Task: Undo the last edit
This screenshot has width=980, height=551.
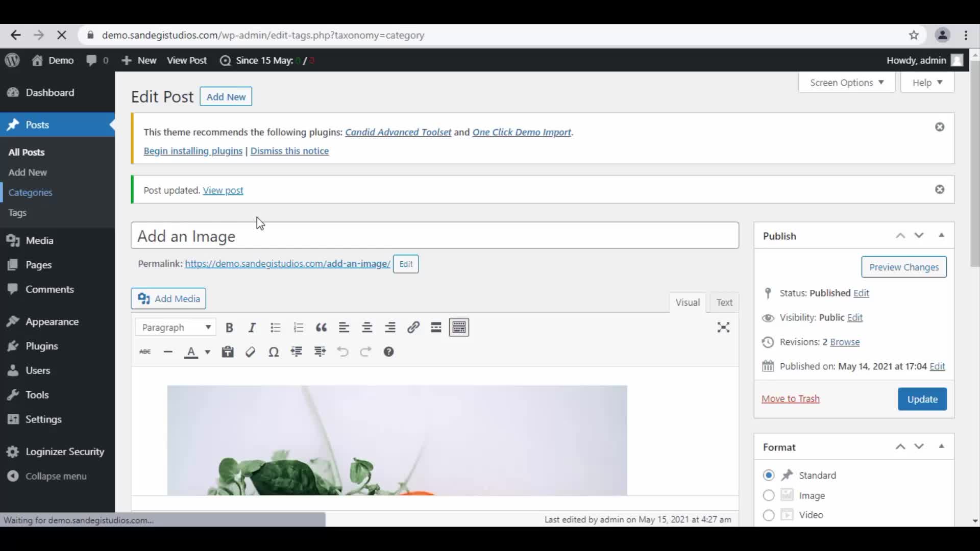Action: tap(342, 352)
